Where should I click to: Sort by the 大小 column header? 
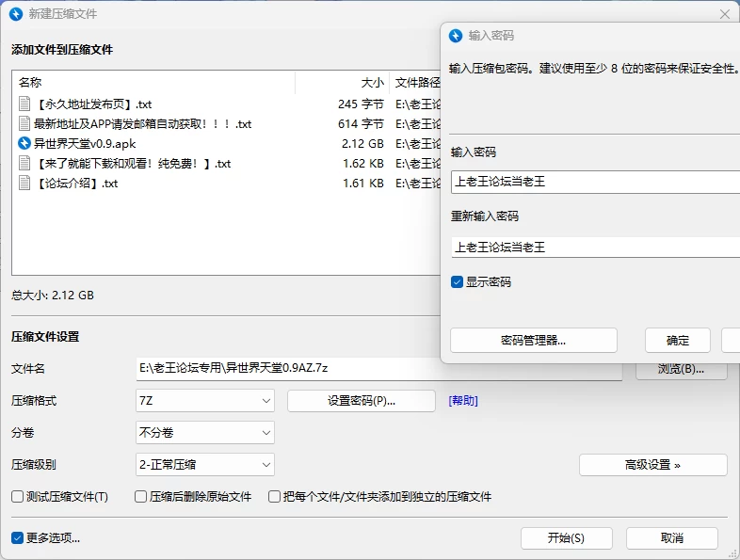[343, 83]
